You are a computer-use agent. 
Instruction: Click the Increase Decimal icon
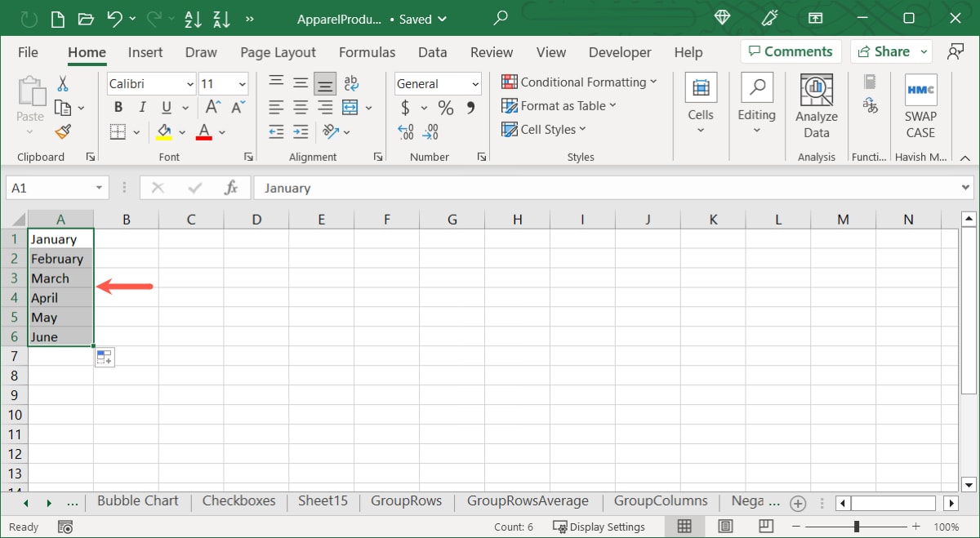coord(406,131)
